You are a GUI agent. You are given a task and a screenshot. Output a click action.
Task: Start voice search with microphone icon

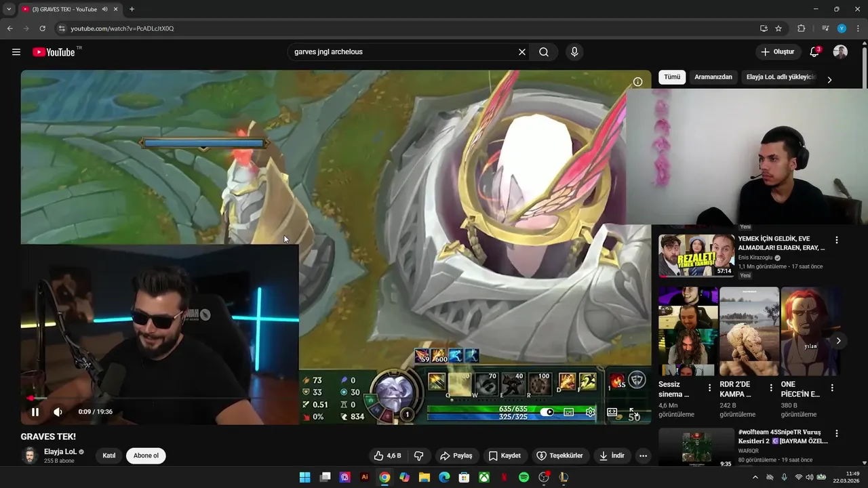(574, 52)
